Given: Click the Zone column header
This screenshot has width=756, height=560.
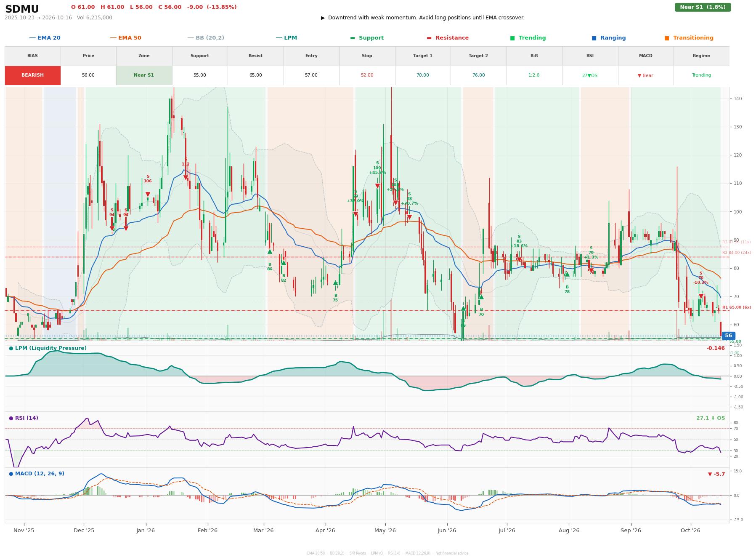Looking at the screenshot, I should click(144, 56).
